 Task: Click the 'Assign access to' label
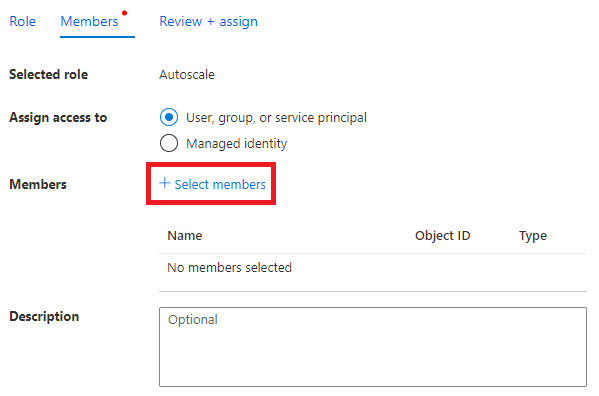[x=58, y=117]
